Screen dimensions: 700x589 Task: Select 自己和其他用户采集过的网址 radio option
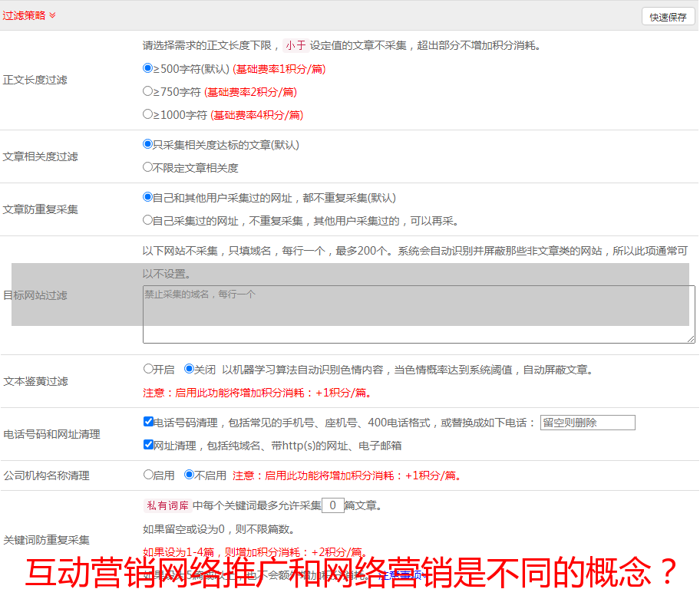point(148,197)
